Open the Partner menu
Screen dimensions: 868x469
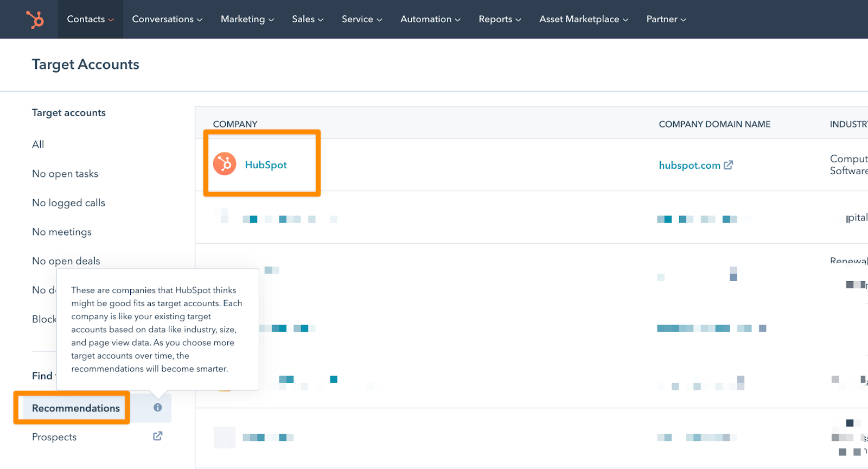coord(666,19)
